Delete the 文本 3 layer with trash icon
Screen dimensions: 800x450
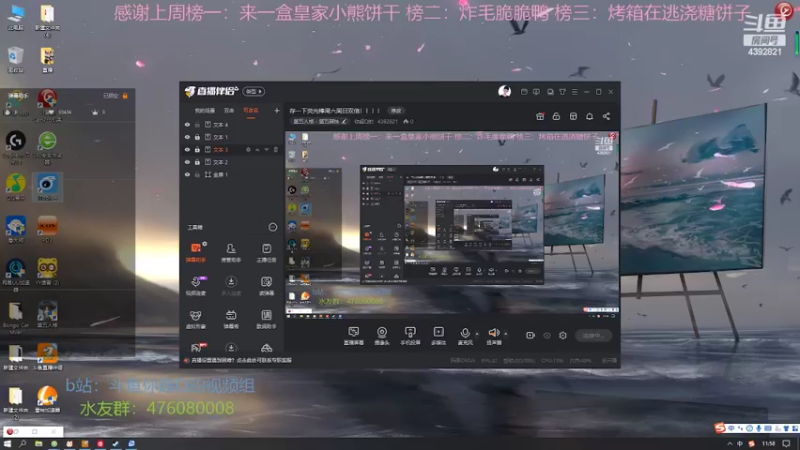276,149
